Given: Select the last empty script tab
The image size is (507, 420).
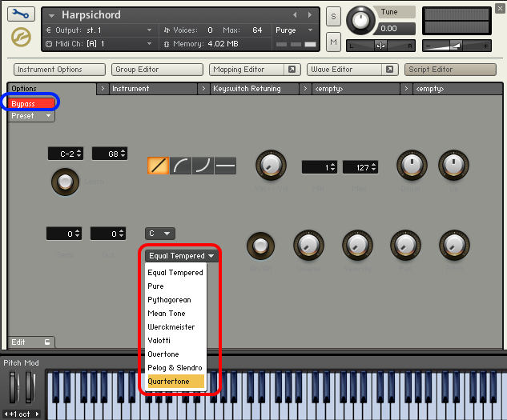Looking at the screenshot, I should 457,89.
